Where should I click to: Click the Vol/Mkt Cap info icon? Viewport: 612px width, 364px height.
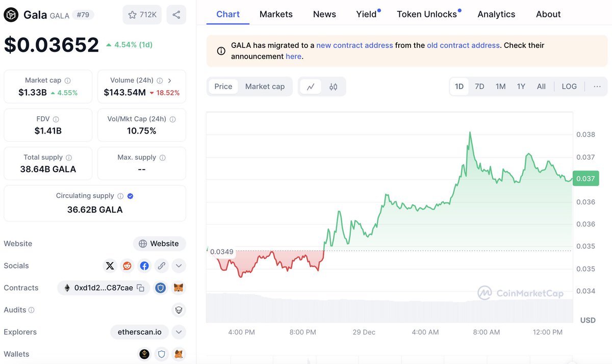click(x=172, y=119)
